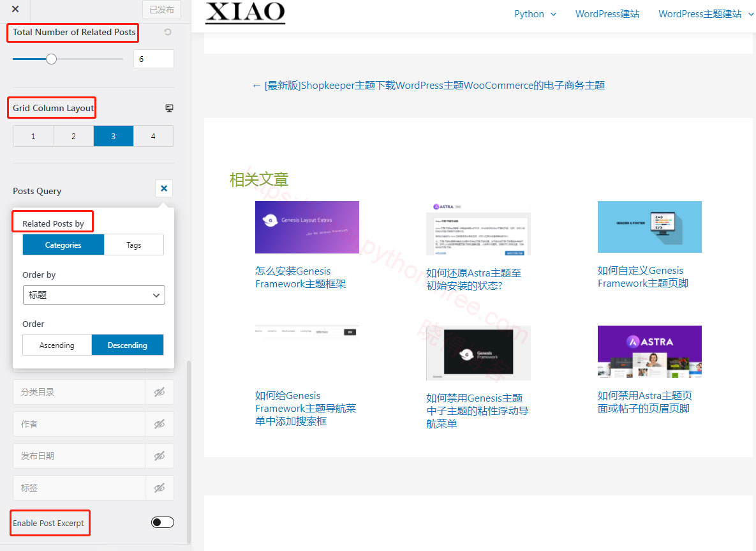Adjust the related posts count slider handle
Screen dimensions: 756x551
(x=51, y=59)
